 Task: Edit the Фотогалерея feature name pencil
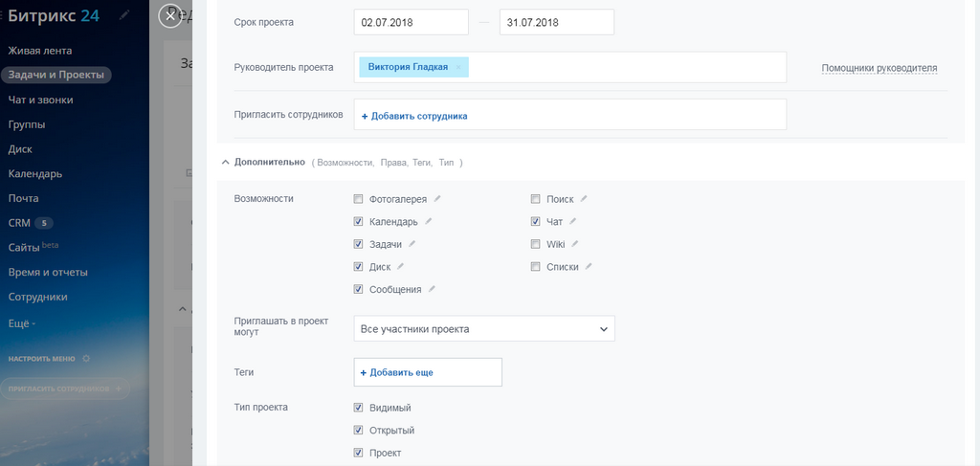[437, 199]
